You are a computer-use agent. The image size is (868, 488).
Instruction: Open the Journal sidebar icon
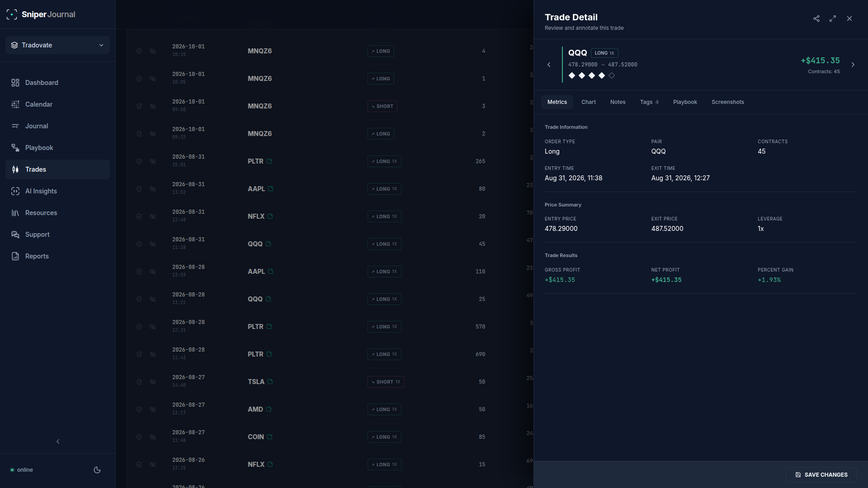pyautogui.click(x=15, y=126)
